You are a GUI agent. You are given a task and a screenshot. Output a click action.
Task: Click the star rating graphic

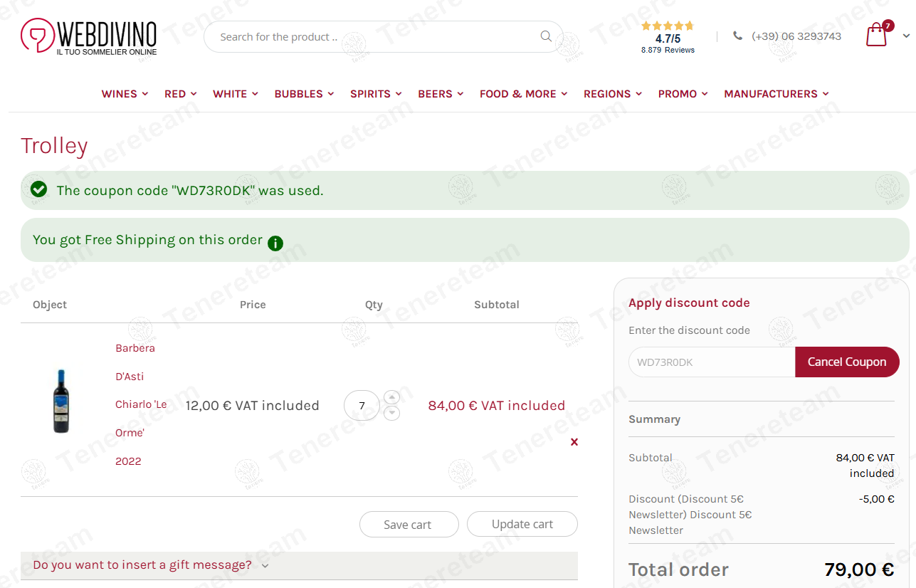click(668, 26)
